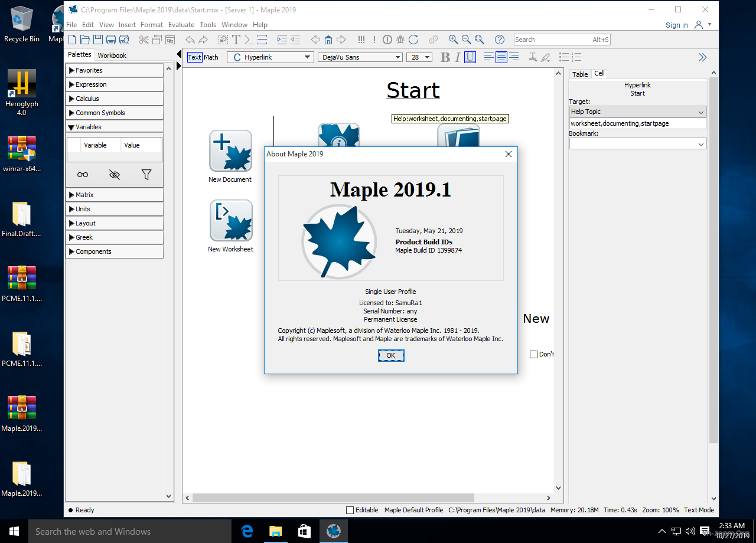
Task: Click the Print toolbar icon
Action: (111, 40)
